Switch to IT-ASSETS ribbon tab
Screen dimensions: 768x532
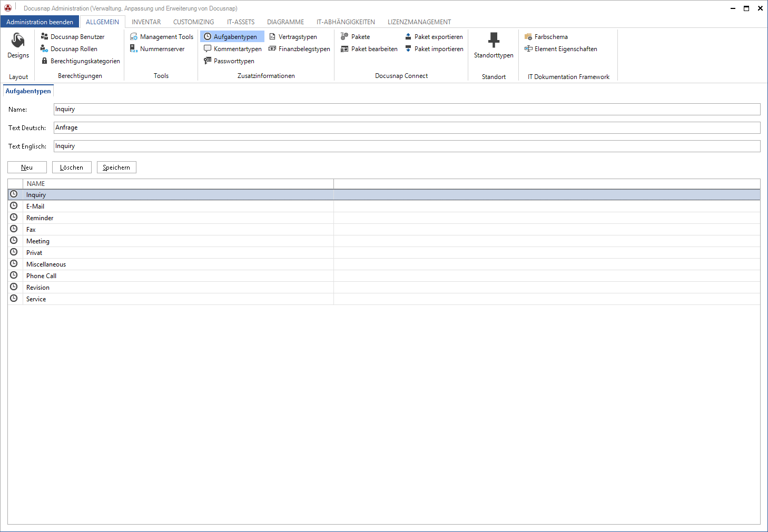pyautogui.click(x=241, y=22)
